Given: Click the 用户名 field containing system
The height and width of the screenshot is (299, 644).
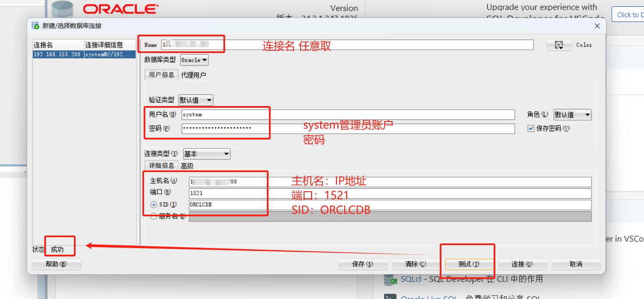Looking at the screenshot, I should 348,114.
